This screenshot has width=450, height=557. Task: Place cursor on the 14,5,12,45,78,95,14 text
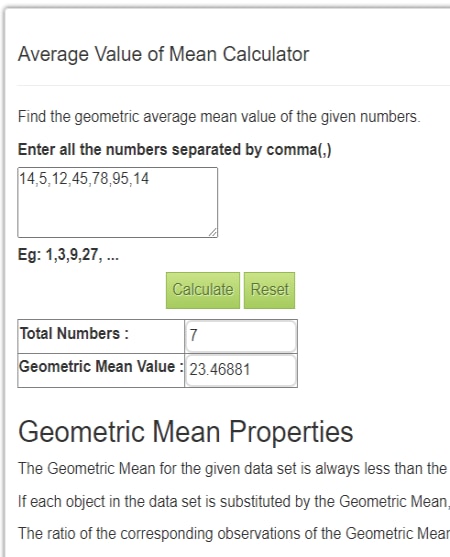(x=84, y=178)
